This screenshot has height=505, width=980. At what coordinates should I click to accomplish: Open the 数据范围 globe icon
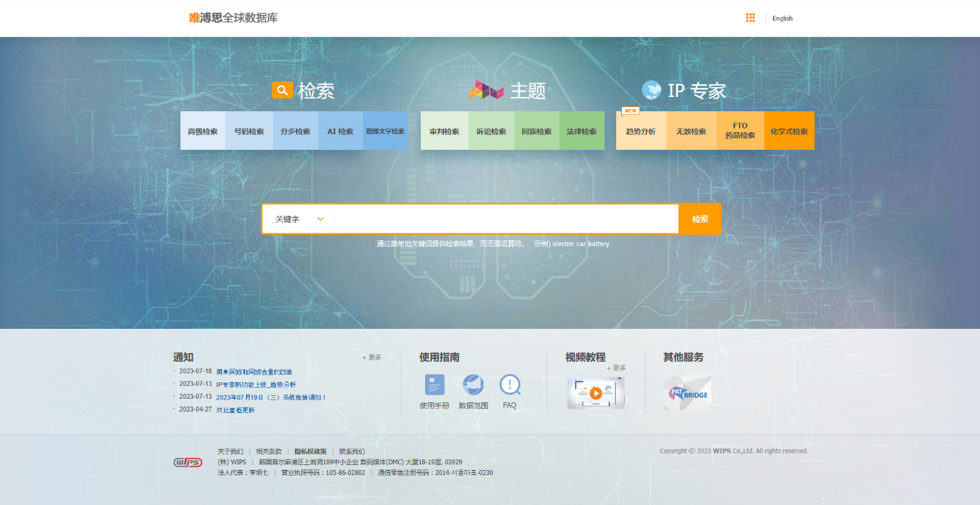point(473,385)
